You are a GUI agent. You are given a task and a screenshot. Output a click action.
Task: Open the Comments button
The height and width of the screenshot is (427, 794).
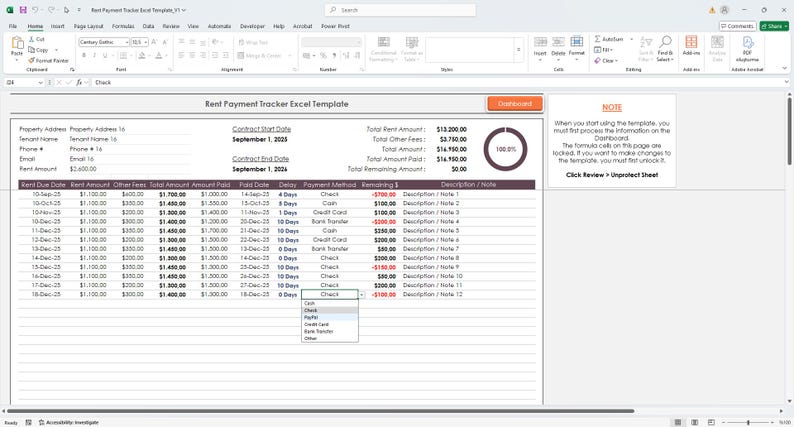[x=737, y=26]
